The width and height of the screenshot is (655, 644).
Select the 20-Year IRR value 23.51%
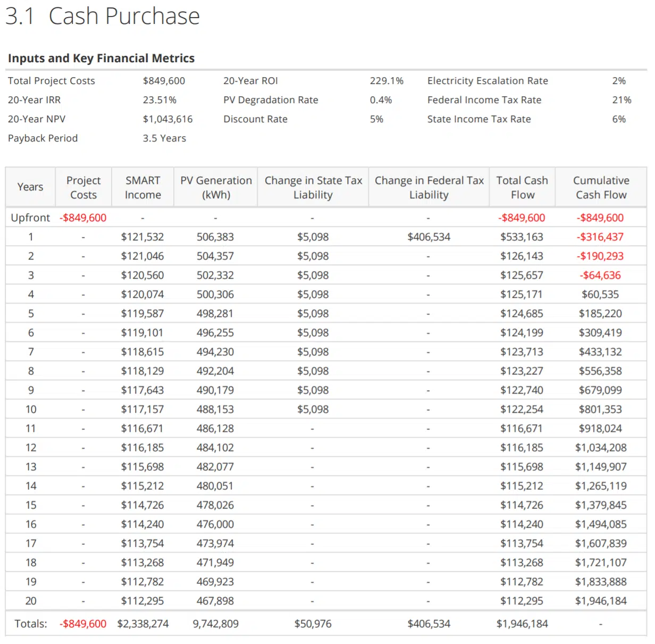click(x=159, y=100)
